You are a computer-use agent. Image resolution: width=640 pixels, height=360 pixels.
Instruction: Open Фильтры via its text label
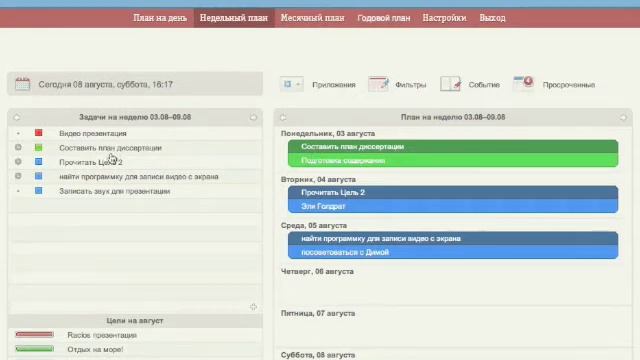(410, 85)
